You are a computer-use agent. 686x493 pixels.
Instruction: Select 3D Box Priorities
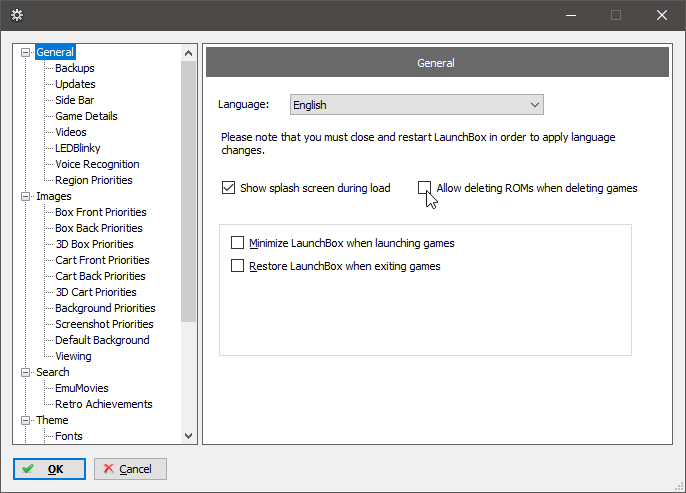pos(94,244)
